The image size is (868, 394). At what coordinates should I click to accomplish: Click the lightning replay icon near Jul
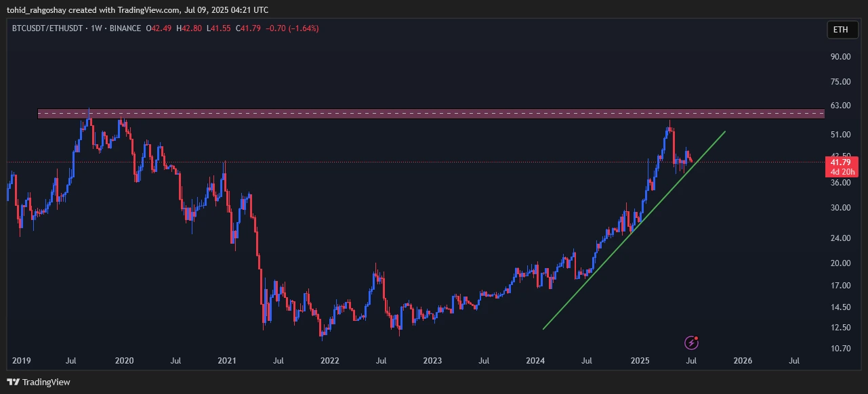[691, 343]
